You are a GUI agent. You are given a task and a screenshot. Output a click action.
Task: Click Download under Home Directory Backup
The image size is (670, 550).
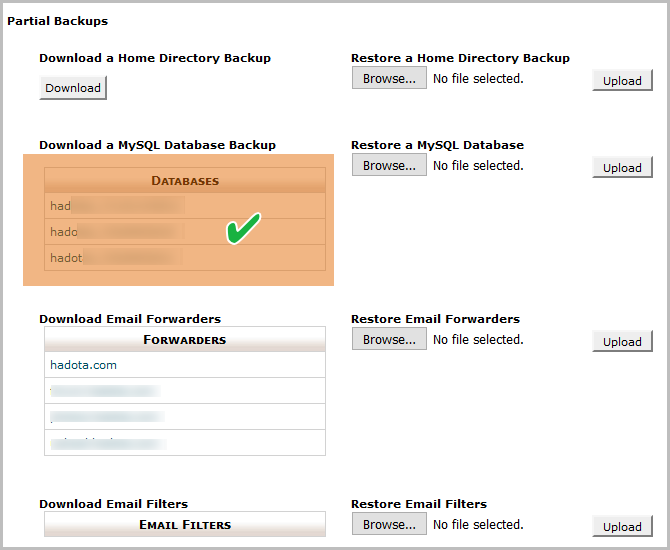pyautogui.click(x=73, y=88)
